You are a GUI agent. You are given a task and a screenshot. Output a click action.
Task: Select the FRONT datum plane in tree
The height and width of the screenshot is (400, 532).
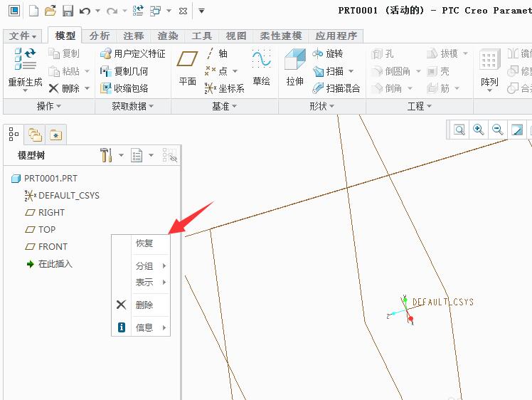pyautogui.click(x=46, y=246)
